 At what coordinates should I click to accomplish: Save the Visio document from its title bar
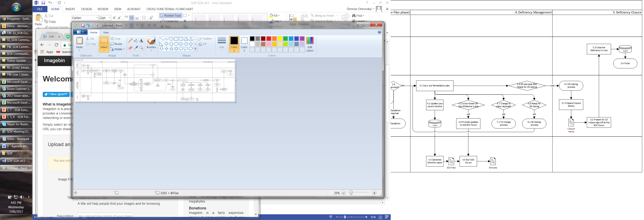click(43, 3)
